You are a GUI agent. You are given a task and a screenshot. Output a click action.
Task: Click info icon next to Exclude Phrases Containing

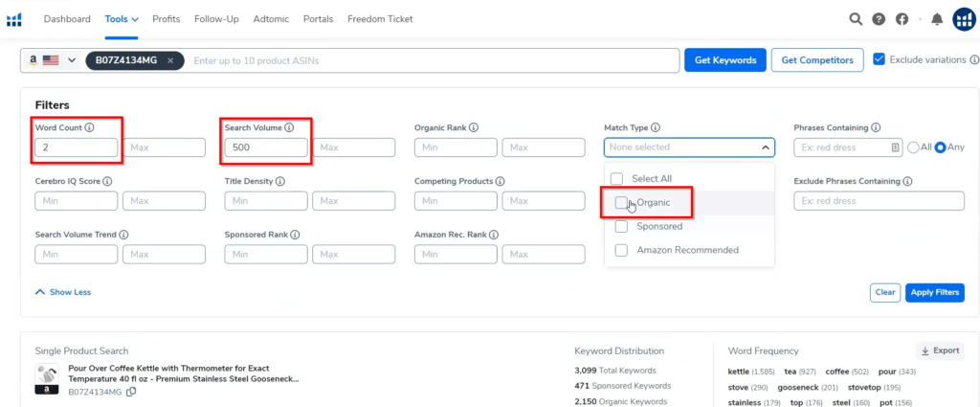tap(907, 181)
